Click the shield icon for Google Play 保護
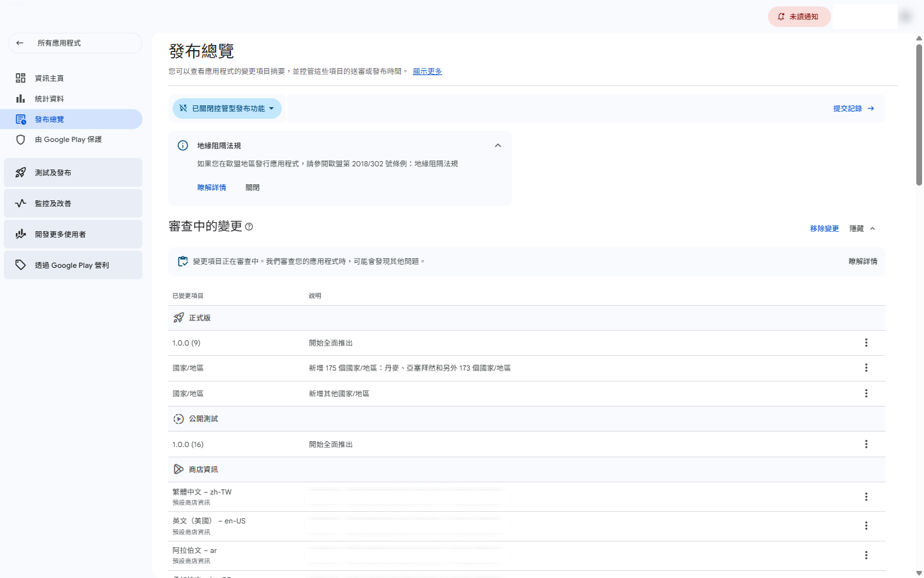The height and width of the screenshot is (578, 924). 21,139
